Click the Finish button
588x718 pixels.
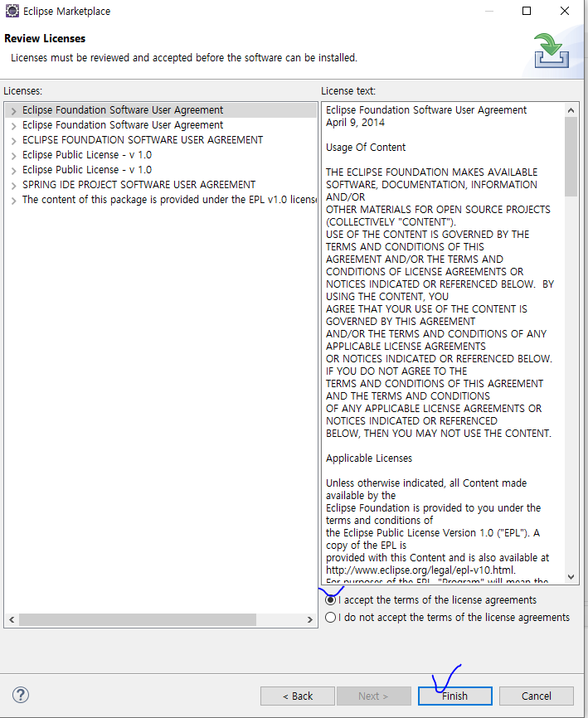(x=454, y=696)
